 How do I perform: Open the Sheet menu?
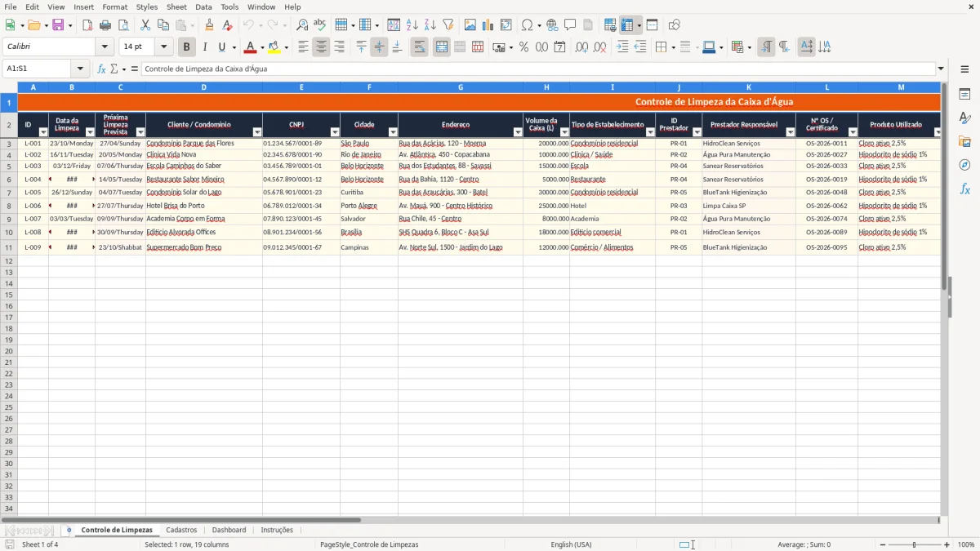pos(176,7)
